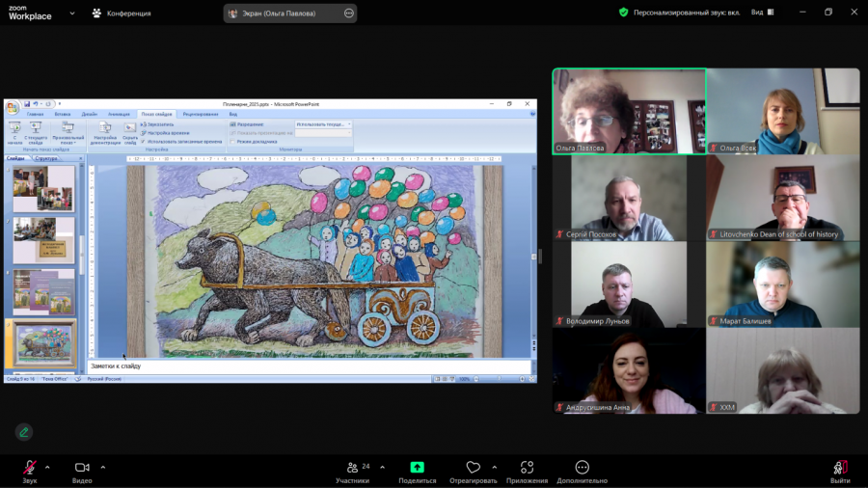Open the Приложения apps icon
This screenshot has width=868, height=488.
pos(527,468)
